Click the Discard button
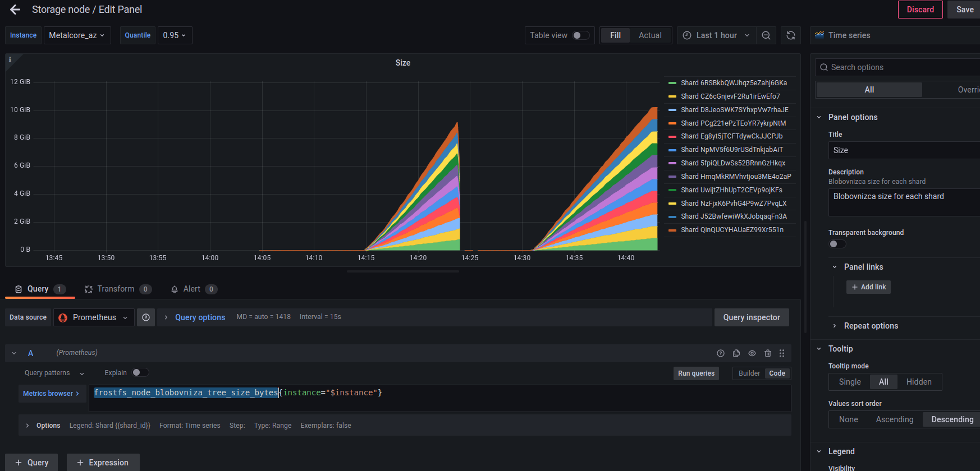 [920, 10]
